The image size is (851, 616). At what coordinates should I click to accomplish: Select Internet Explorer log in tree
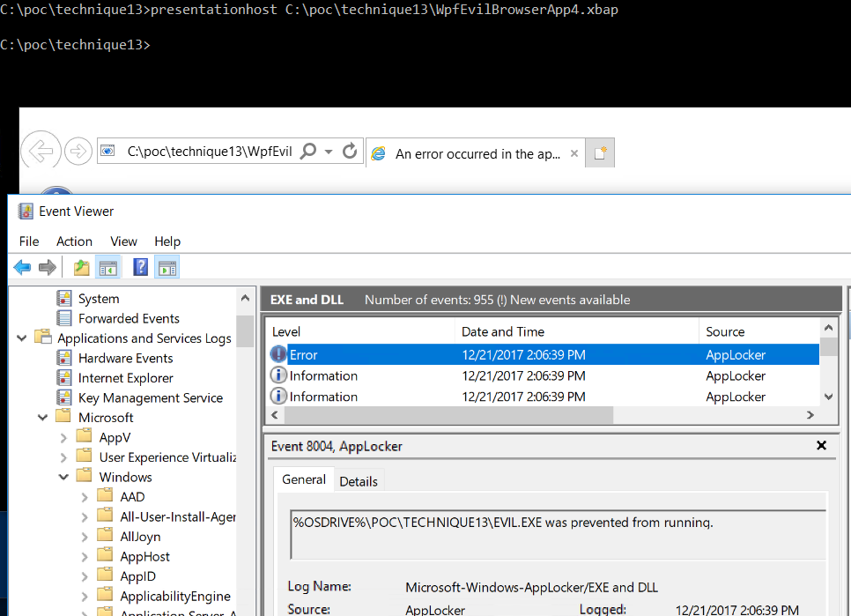click(125, 377)
